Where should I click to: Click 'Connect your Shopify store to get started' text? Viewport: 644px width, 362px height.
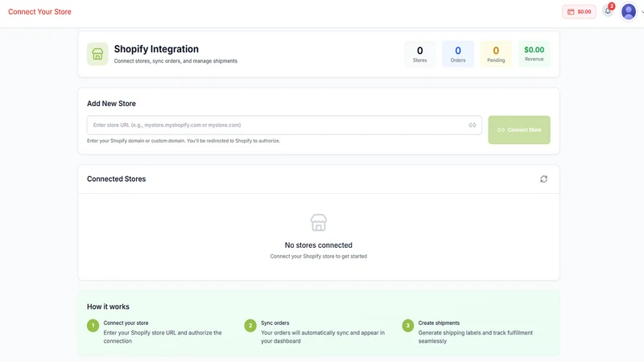point(319,256)
